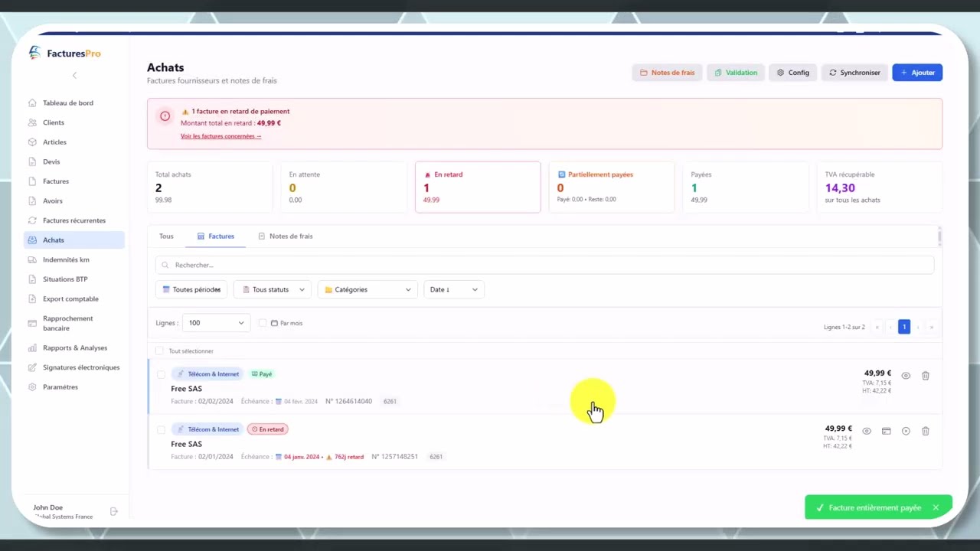Open Config settings button
980x551 pixels.
(x=793, y=73)
